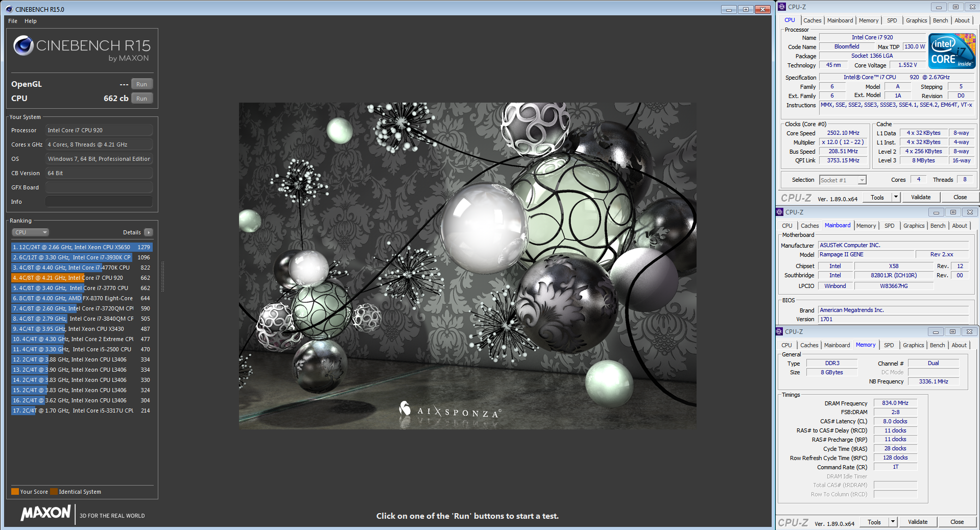Click Tools button in top CPU-Z window

pyautogui.click(x=877, y=198)
